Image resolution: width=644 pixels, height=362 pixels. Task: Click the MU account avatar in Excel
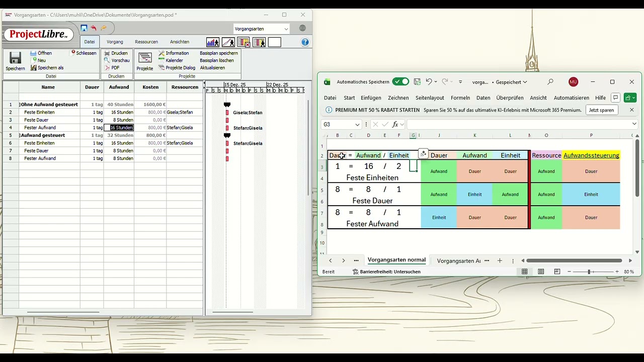[573, 81]
